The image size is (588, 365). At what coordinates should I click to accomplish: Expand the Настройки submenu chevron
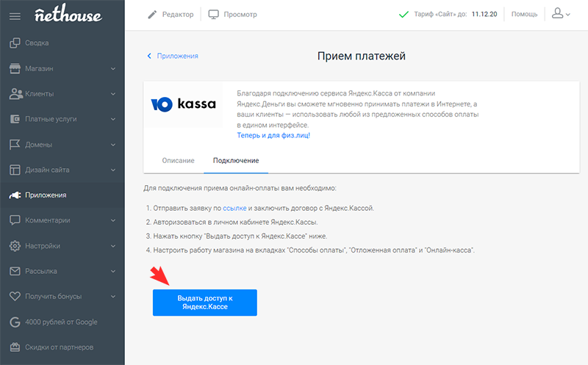[x=113, y=246]
